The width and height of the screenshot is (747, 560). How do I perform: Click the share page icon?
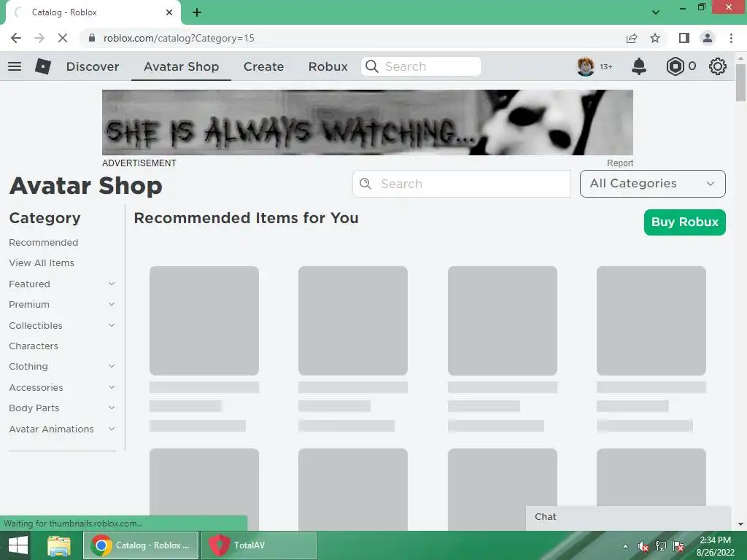(632, 38)
